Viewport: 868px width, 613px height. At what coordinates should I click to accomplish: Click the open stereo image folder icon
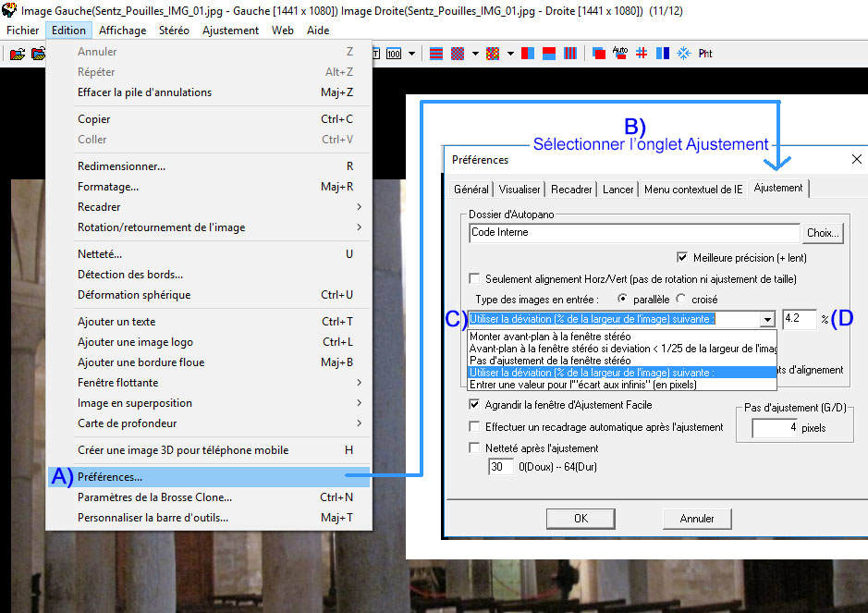pyautogui.click(x=17, y=54)
